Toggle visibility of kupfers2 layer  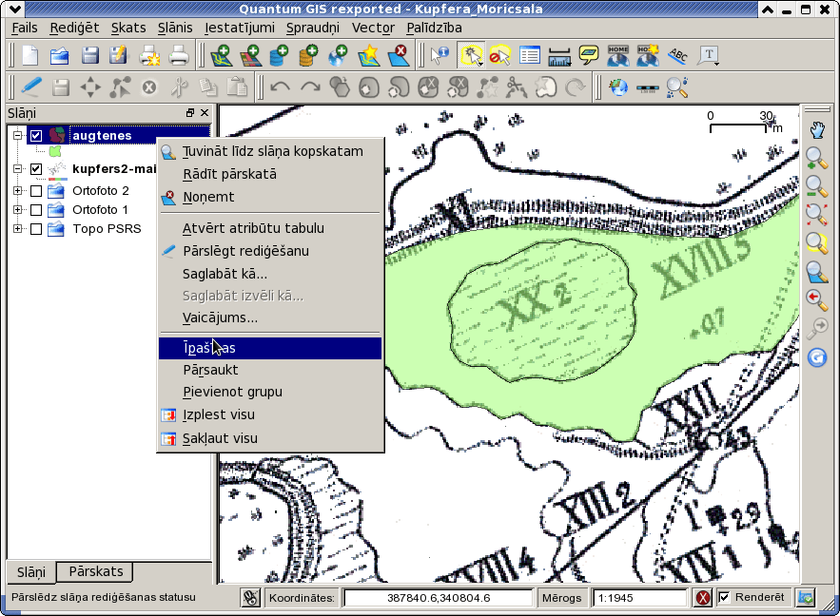pyautogui.click(x=36, y=169)
